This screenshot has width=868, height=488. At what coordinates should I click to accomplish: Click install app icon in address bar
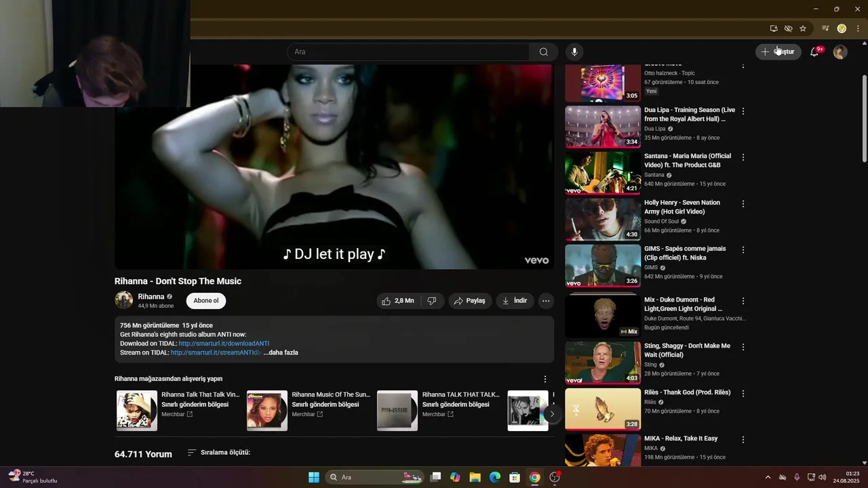click(x=774, y=28)
